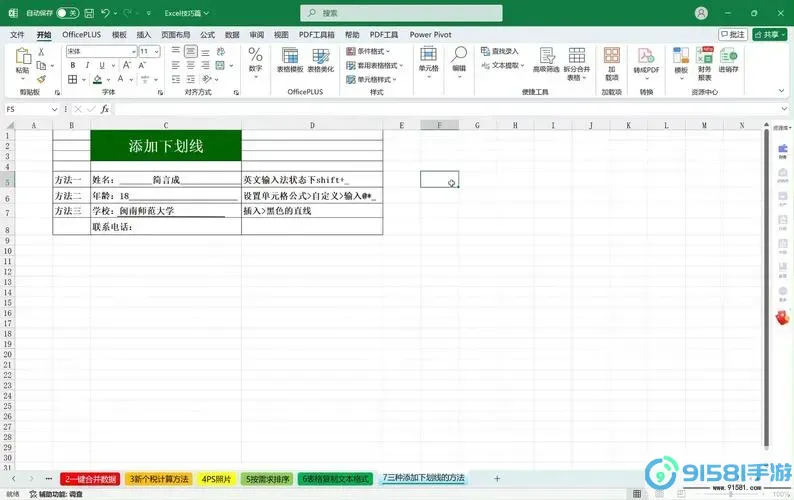
Task: Toggle Italic formatting
Action: point(87,65)
